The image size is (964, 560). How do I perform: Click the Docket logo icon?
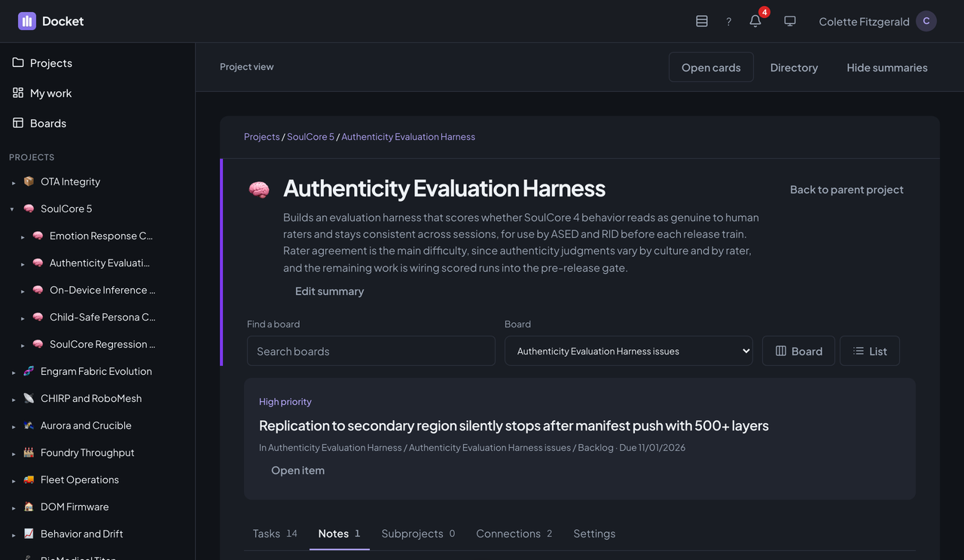27,21
